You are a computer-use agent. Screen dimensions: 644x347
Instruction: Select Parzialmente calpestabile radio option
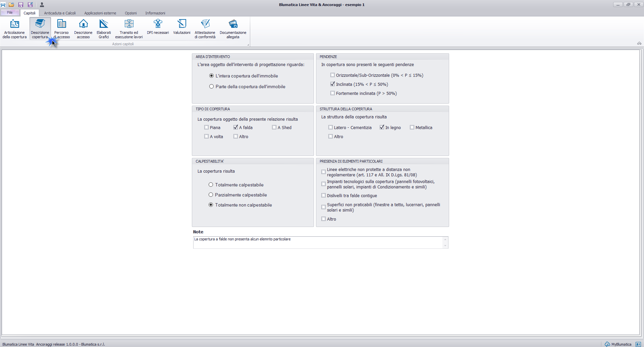[211, 195]
